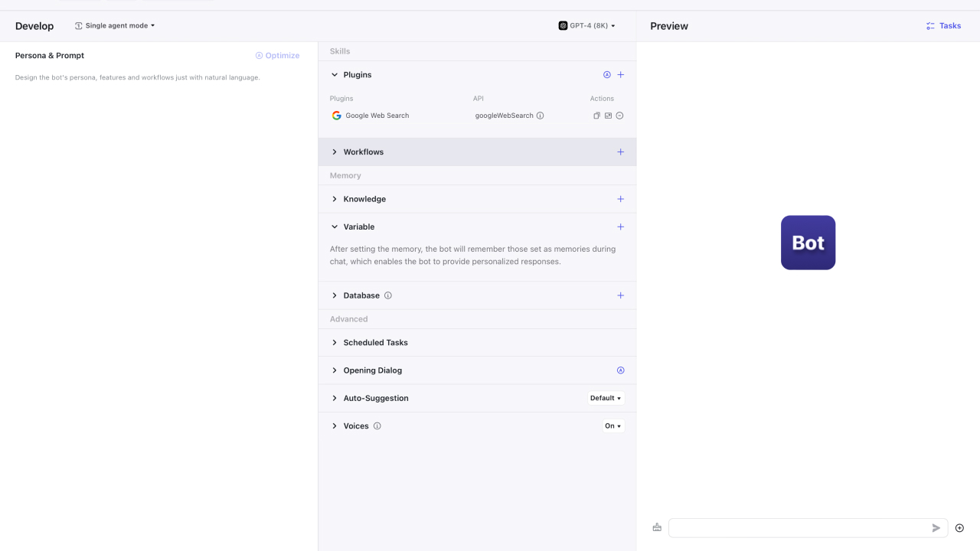Click the info icon next to googleWebSearch
The width and height of the screenshot is (980, 551).
[541, 116]
